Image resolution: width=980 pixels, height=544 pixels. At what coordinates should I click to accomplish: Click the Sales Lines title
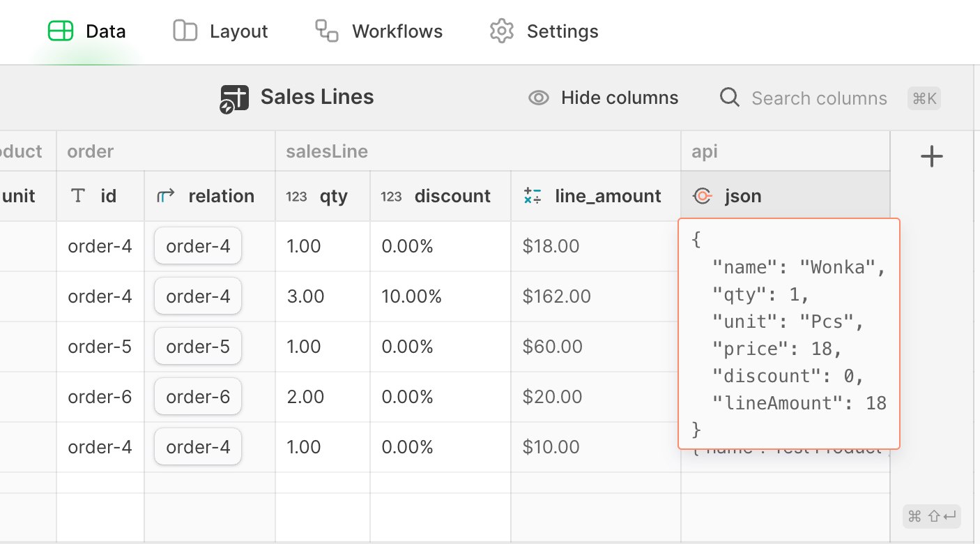tap(317, 97)
